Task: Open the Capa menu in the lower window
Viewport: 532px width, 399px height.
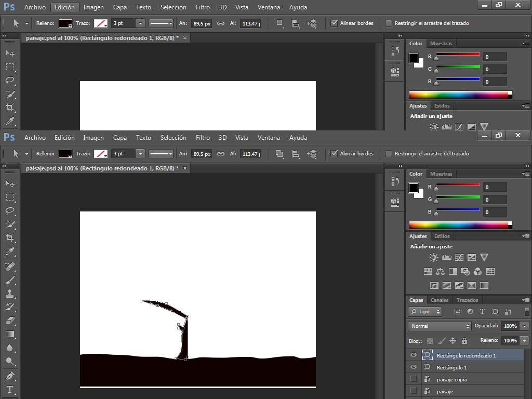Action: pyautogui.click(x=120, y=138)
